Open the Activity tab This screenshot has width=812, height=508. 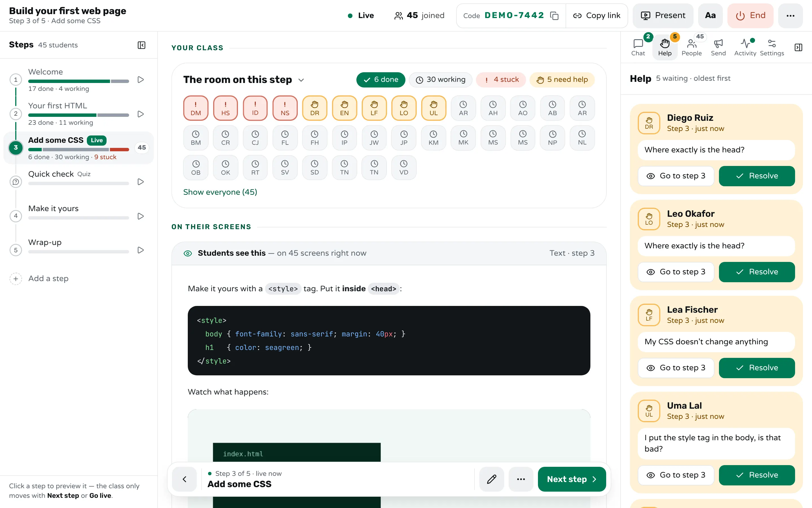(x=745, y=47)
